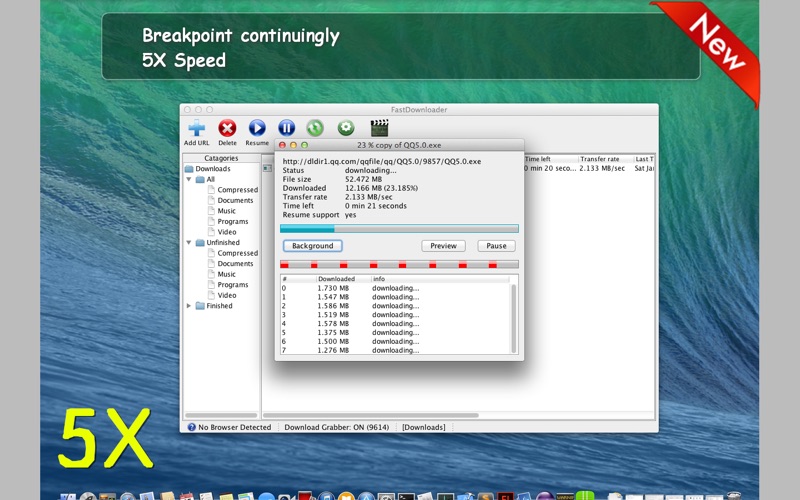Click the download progress bar
The width and height of the screenshot is (800, 500).
coord(399,229)
